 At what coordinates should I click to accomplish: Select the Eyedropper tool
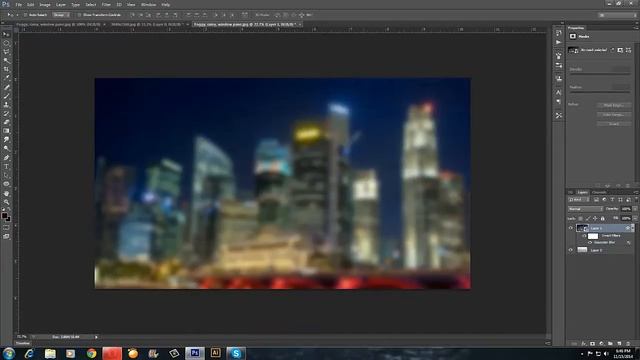pyautogui.click(x=6, y=78)
